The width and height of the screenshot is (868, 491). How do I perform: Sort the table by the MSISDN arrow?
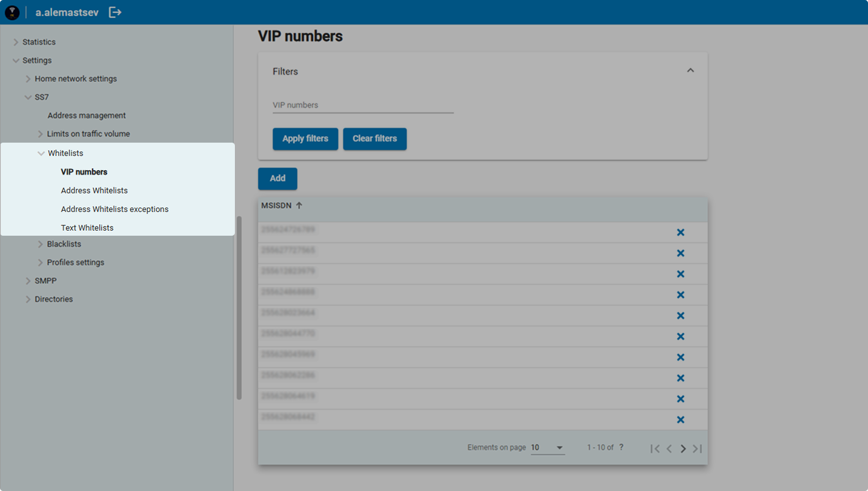(x=299, y=206)
